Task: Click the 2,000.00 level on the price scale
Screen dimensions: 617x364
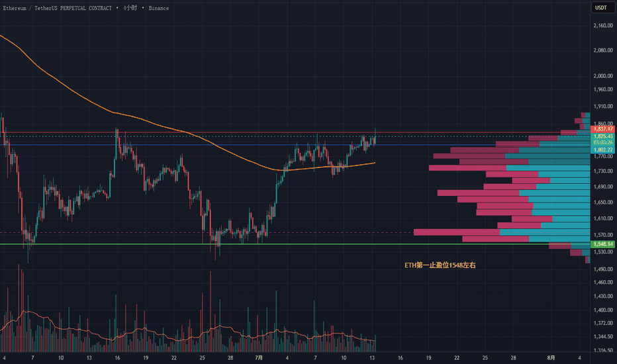Action: click(x=603, y=75)
